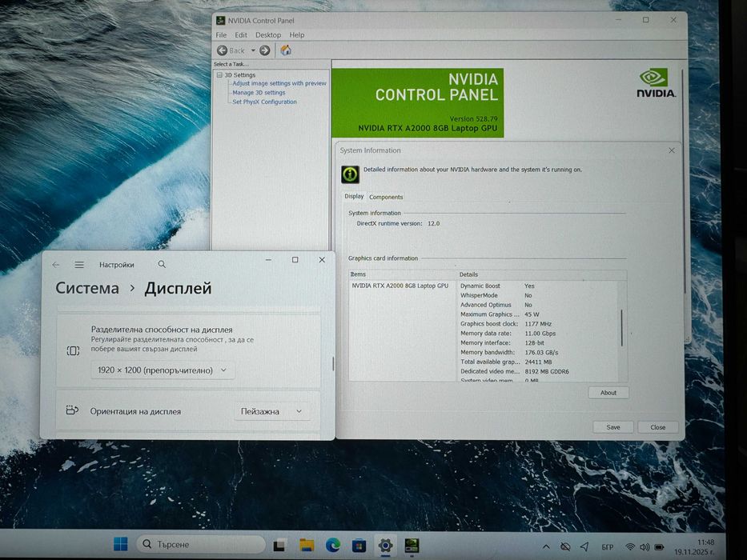This screenshot has width=747, height=560.
Task: Click the Settings window vertical scrollbar
Action: (x=332, y=364)
